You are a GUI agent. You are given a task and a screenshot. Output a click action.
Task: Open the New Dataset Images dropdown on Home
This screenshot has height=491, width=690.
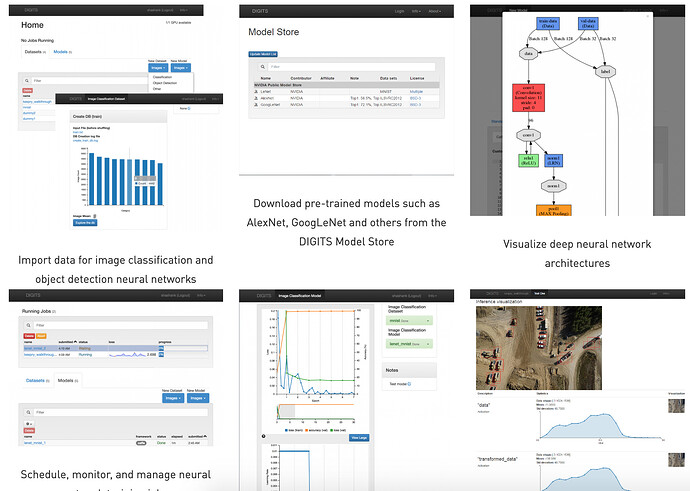[156, 68]
